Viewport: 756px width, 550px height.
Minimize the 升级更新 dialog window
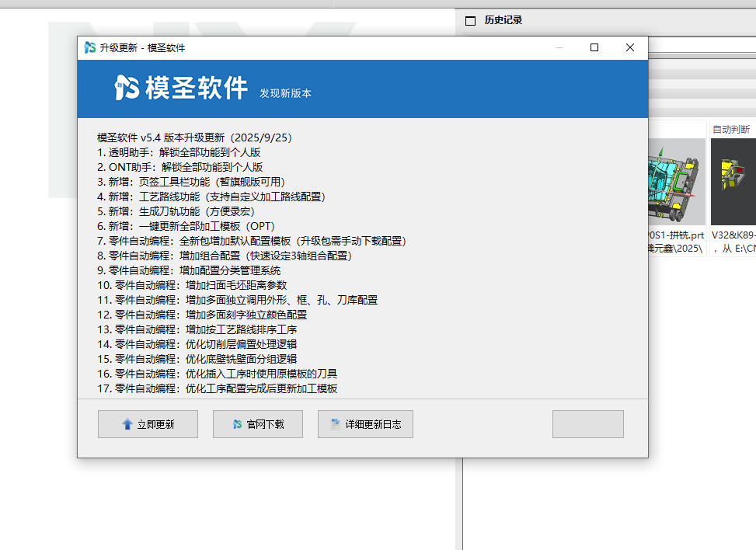tap(559, 47)
